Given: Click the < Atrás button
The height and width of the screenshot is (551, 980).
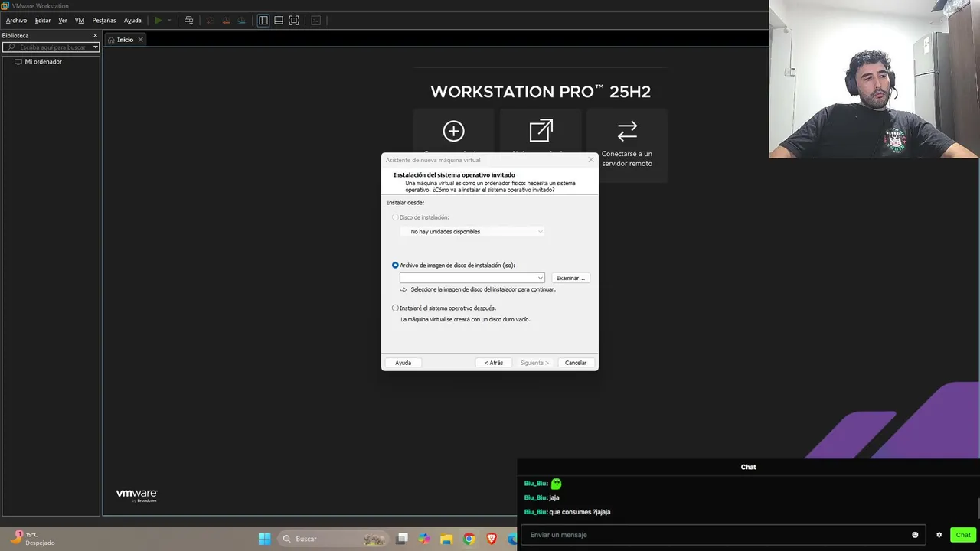Looking at the screenshot, I should 494,363.
